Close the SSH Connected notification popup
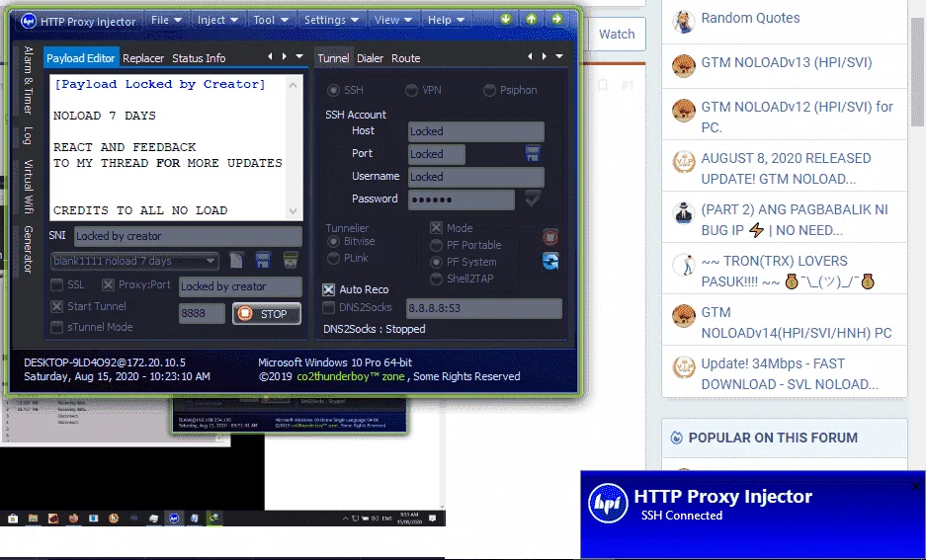This screenshot has height=560, width=926. point(915,486)
